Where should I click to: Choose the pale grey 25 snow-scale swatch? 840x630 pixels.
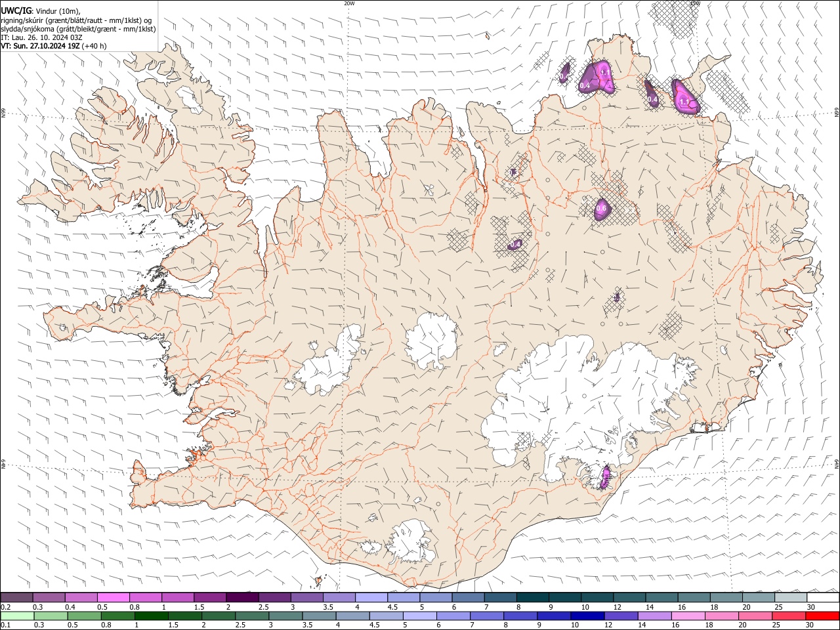(x=790, y=597)
